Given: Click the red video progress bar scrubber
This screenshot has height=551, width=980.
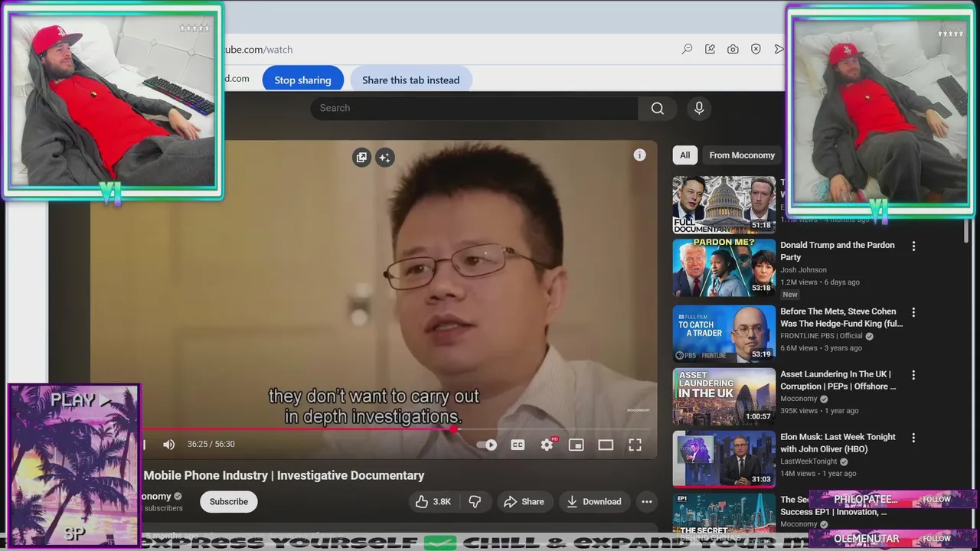Looking at the screenshot, I should point(454,429).
